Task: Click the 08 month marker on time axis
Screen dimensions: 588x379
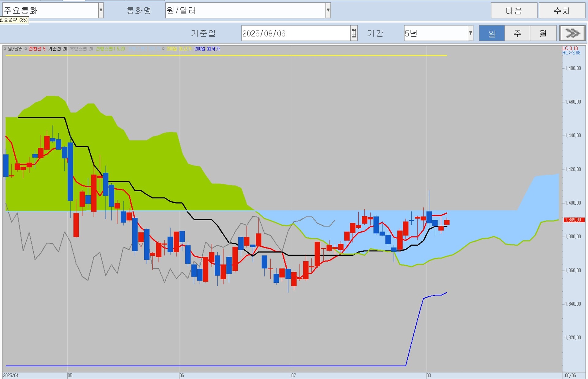Action: (429, 375)
